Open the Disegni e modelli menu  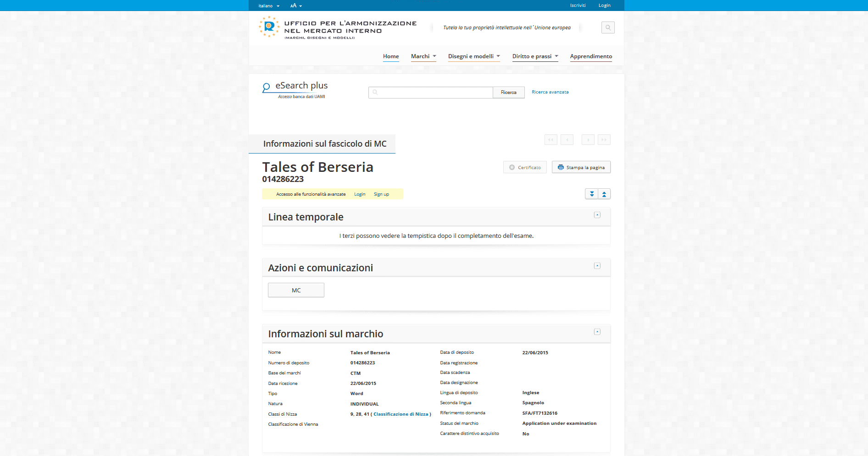tap(473, 56)
